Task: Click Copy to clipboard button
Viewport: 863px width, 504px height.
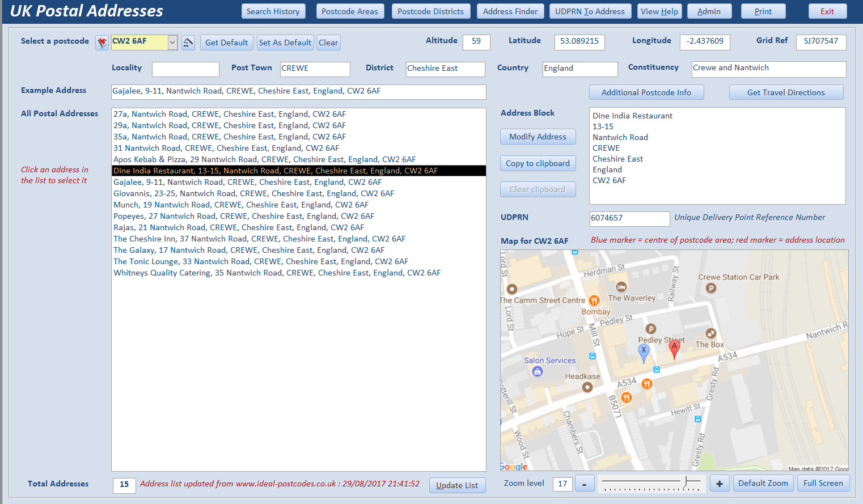Action: point(538,163)
